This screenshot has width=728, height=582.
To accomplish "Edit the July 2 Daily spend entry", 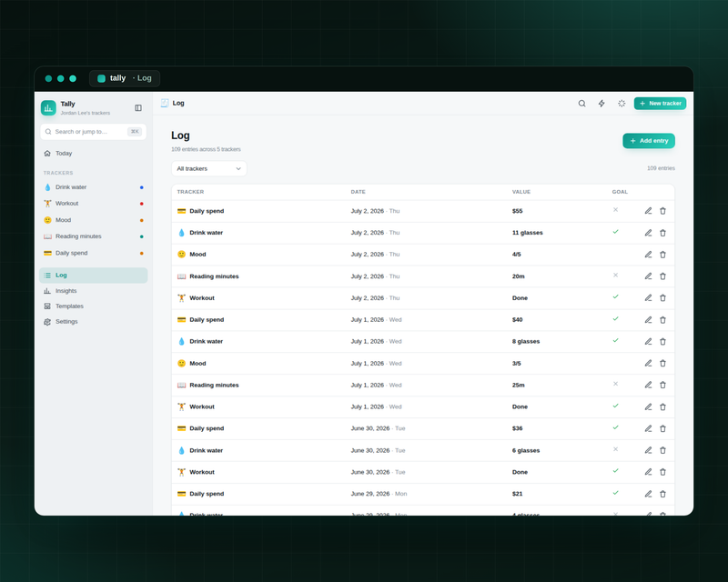I will 648,211.
